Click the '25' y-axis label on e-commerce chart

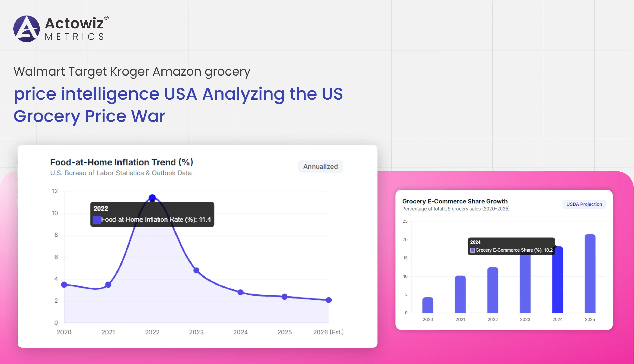tap(405, 221)
